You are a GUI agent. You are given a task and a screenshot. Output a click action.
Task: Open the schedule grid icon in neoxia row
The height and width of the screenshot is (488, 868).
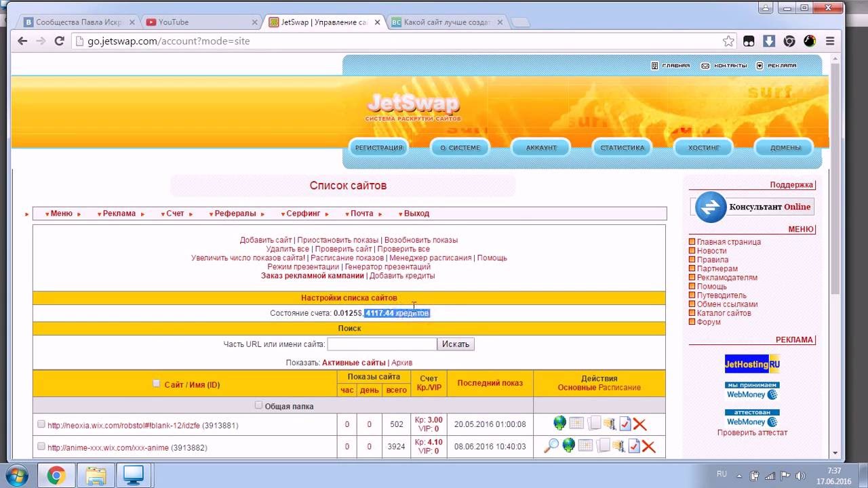coord(576,424)
